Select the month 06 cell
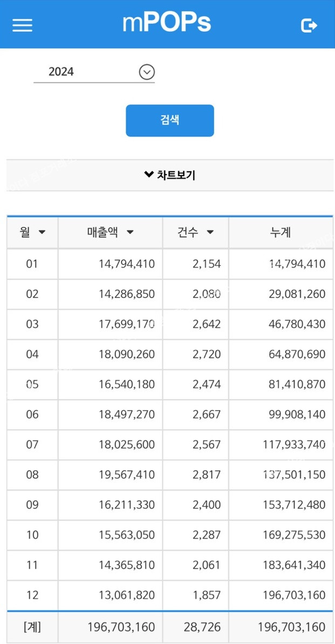 32,414
